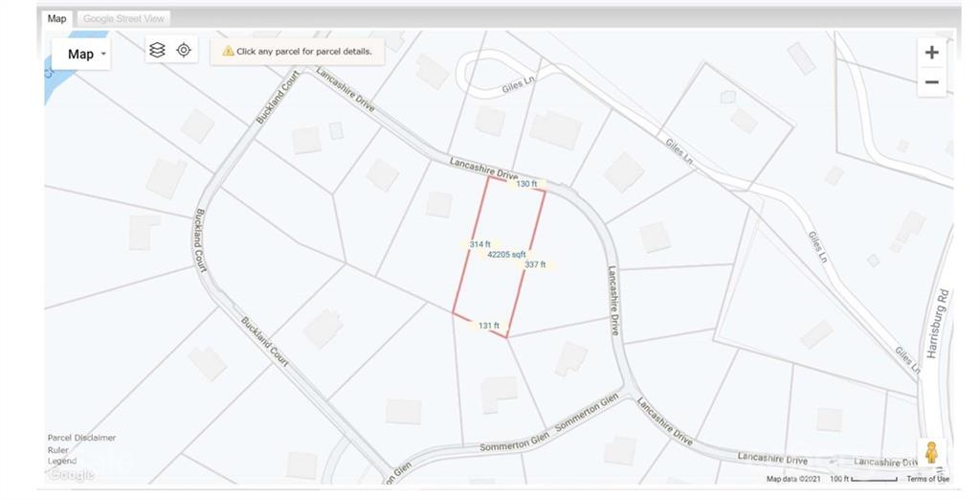Show the Legend

(62, 461)
